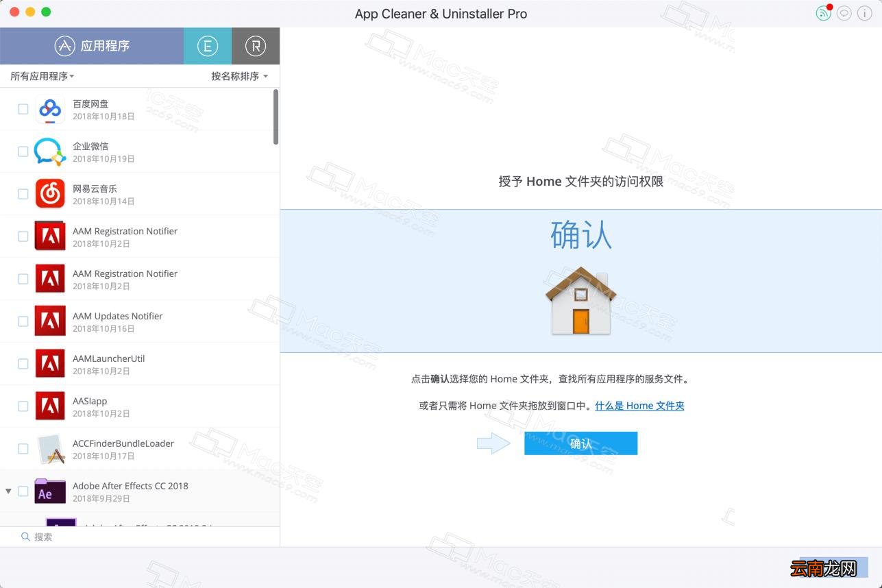Screen dimensions: 882x588
Task: Click the application list scrollbar
Action: point(275,117)
